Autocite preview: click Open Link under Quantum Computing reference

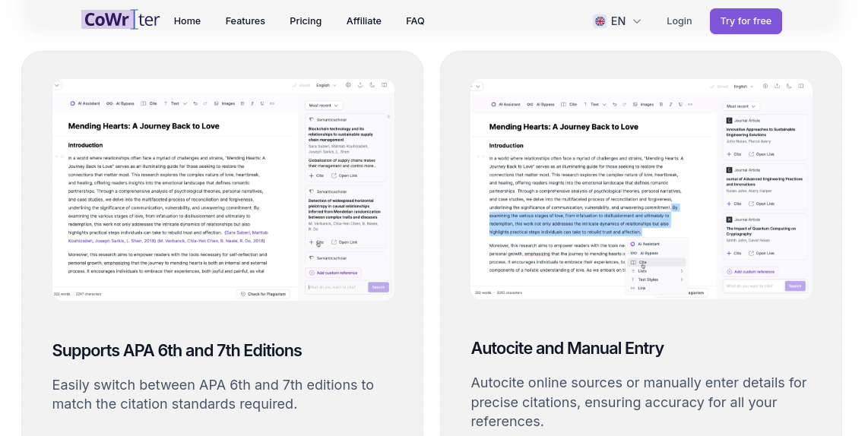762,253
